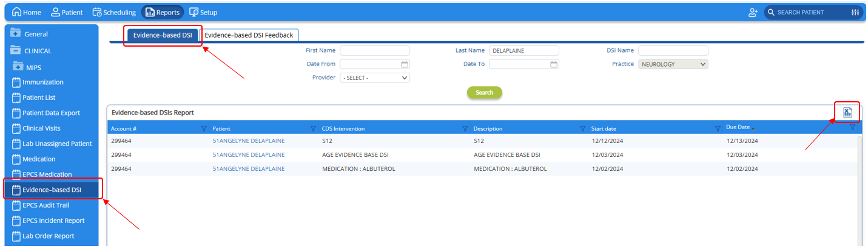868x249 pixels.
Task: Filter the Start date column
Action: [x=718, y=128]
